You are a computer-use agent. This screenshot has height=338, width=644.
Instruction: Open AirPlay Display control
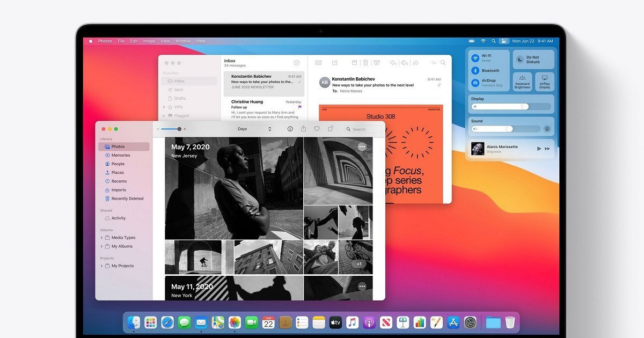click(545, 82)
